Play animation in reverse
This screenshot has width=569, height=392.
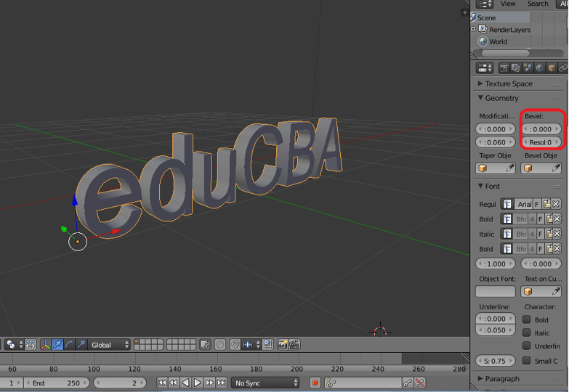185,383
